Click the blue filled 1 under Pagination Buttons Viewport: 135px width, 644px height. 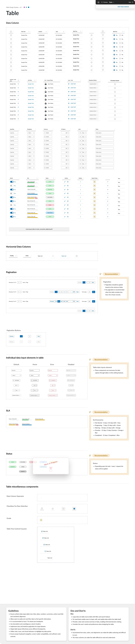tap(21, 336)
